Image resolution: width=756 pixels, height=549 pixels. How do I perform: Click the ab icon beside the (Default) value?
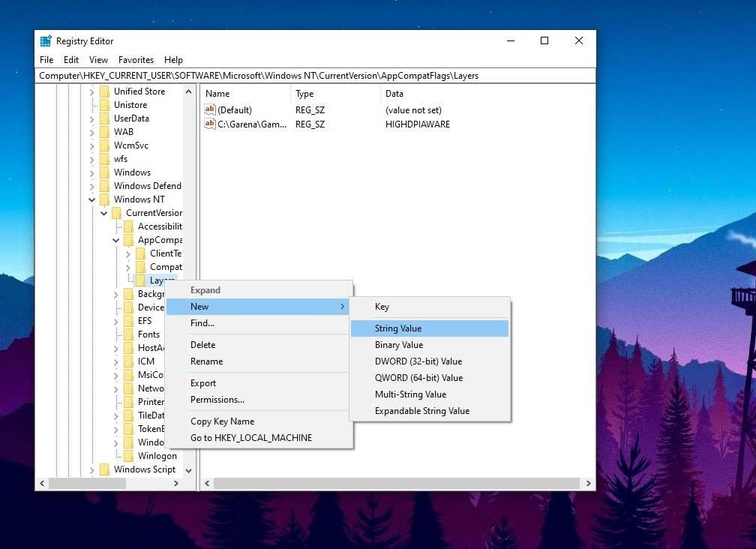210,109
